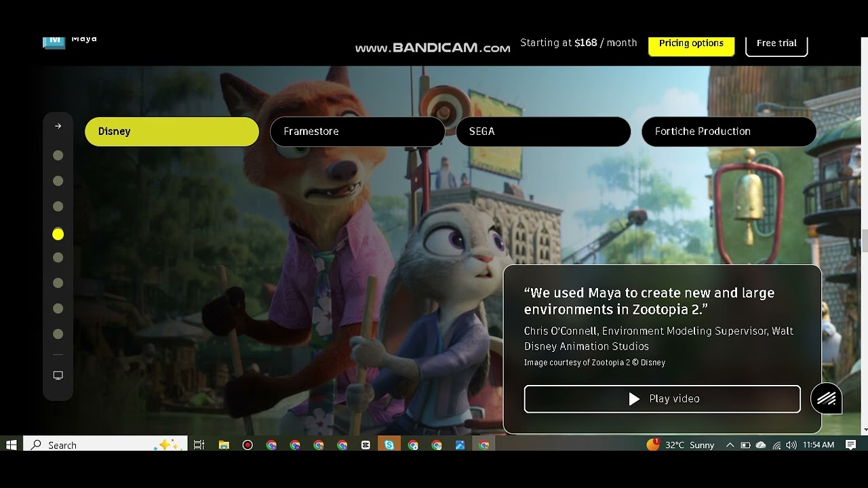Image resolution: width=868 pixels, height=488 pixels.
Task: Play the Zootopia 2 video
Action: pos(663,399)
